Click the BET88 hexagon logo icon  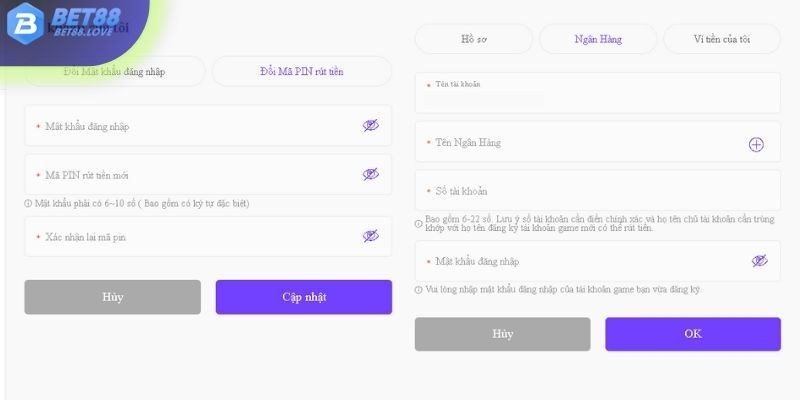[x=25, y=24]
